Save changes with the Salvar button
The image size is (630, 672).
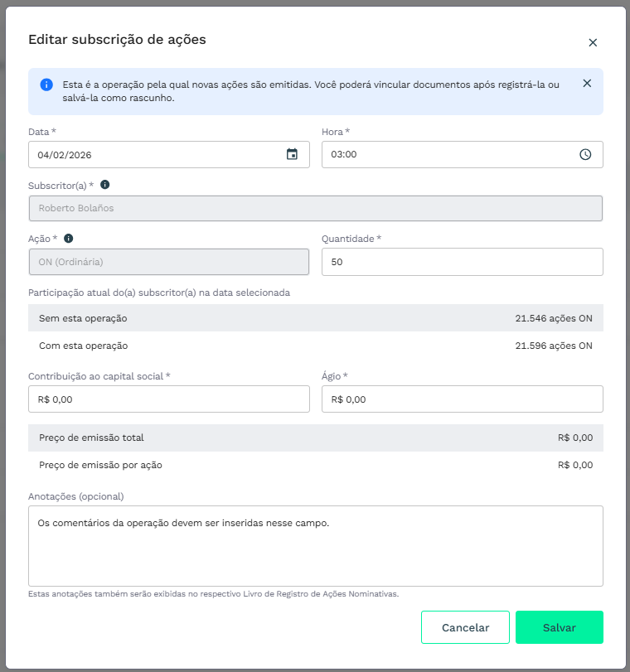tap(559, 627)
